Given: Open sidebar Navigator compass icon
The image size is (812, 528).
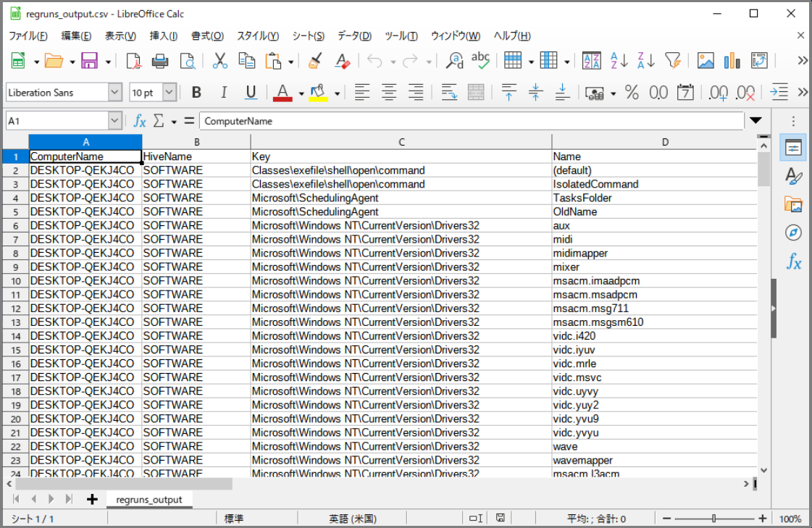Looking at the screenshot, I should click(x=793, y=232).
